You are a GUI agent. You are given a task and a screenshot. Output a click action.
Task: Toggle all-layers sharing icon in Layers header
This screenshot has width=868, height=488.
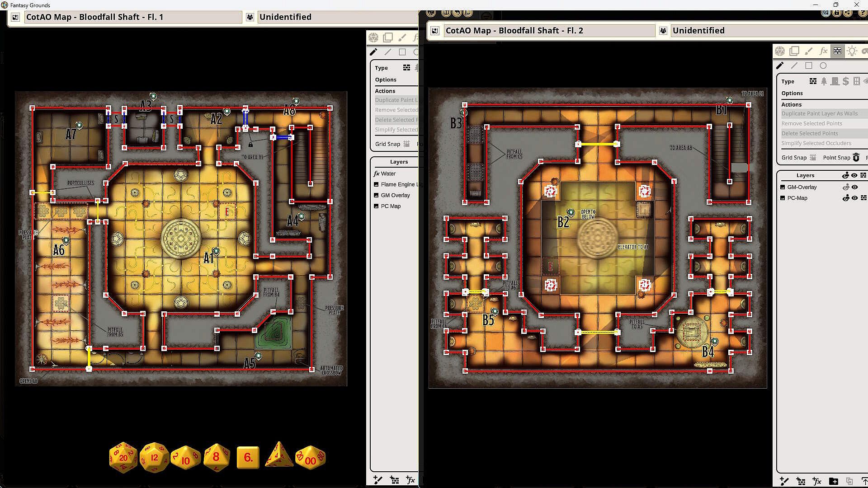pyautogui.click(x=846, y=175)
